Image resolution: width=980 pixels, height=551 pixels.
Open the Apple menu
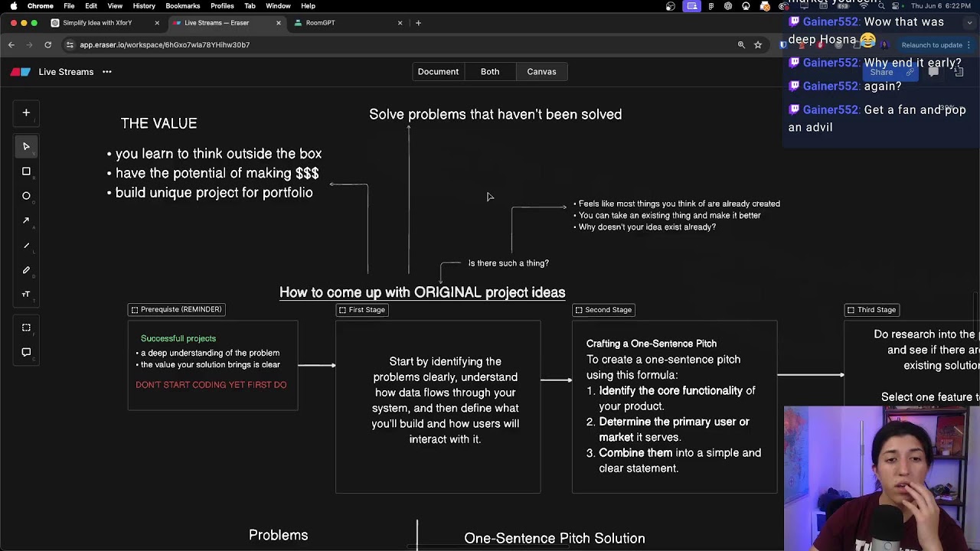13,6
